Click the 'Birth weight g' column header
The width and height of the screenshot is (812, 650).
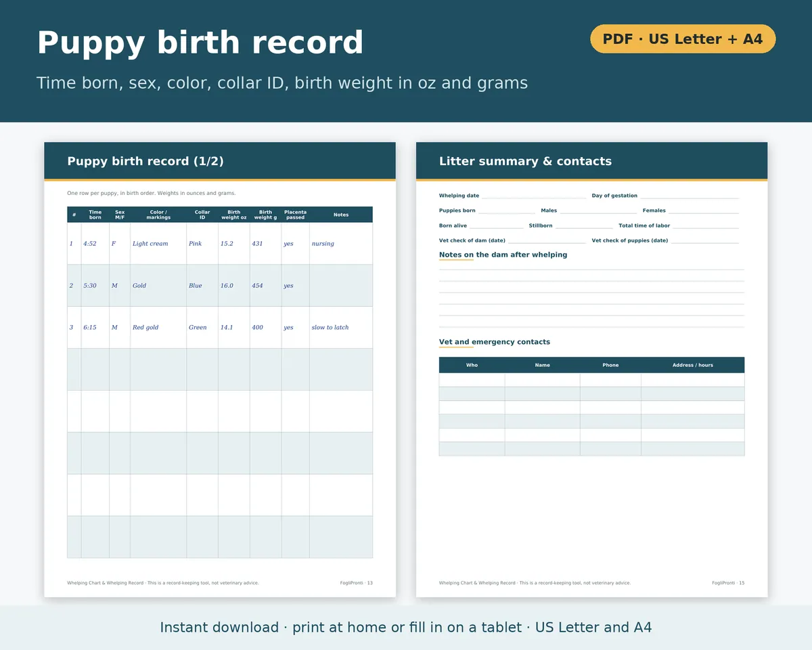pos(266,215)
